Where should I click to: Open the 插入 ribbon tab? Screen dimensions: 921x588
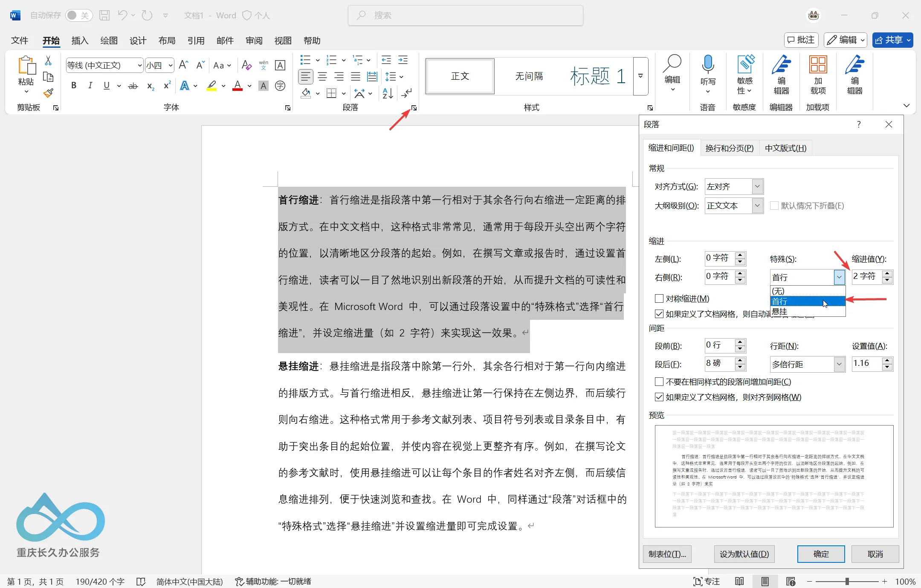point(80,41)
